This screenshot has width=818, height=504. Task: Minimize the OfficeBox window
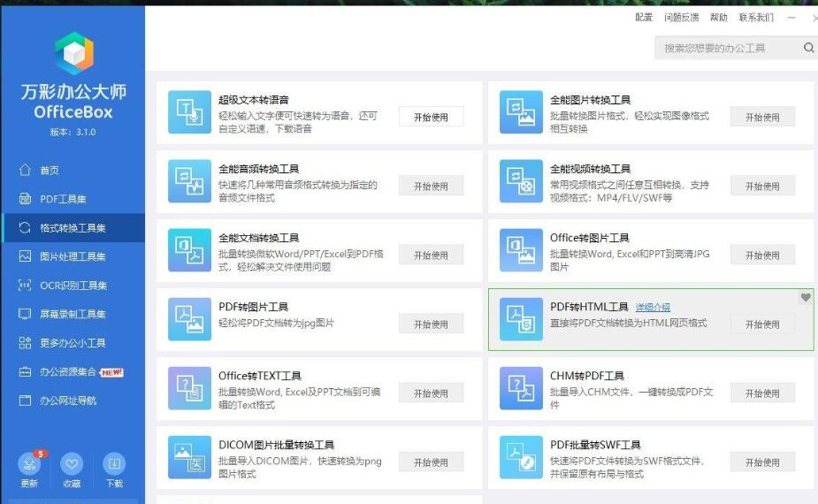click(x=791, y=17)
